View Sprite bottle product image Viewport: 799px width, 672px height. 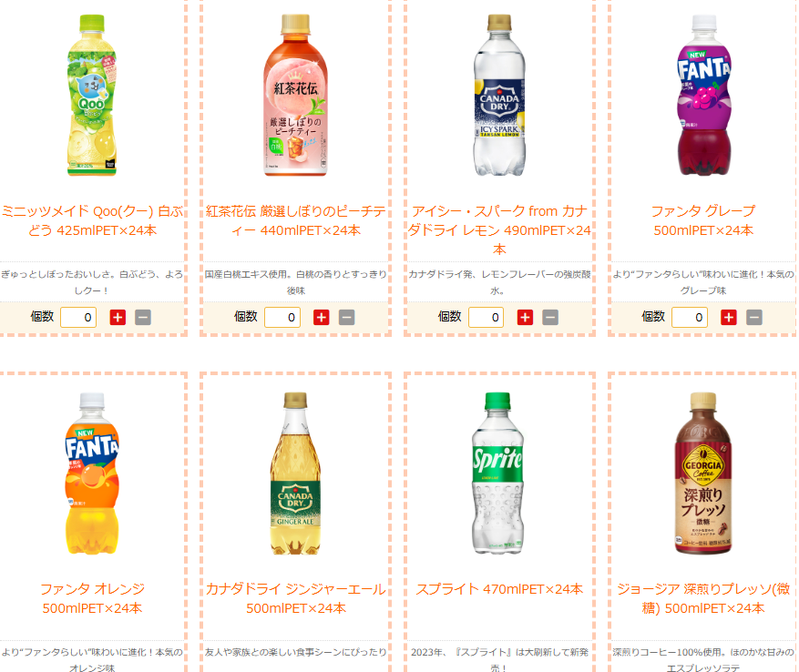tap(497, 473)
